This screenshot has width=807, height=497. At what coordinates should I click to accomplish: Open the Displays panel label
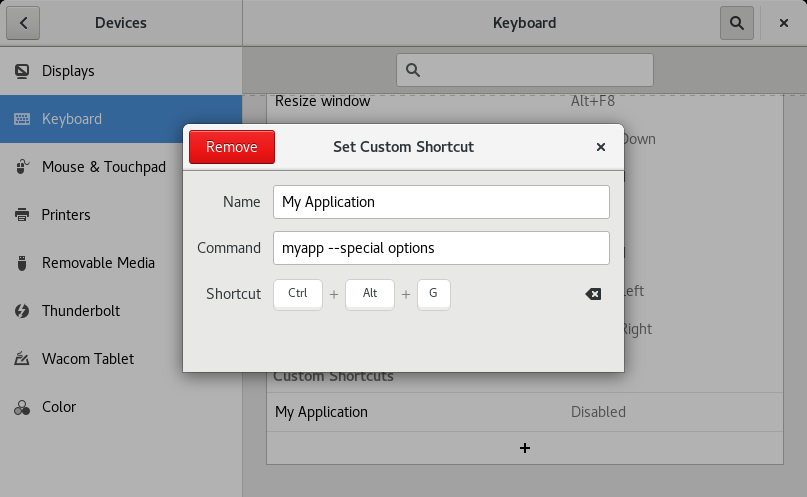68,71
